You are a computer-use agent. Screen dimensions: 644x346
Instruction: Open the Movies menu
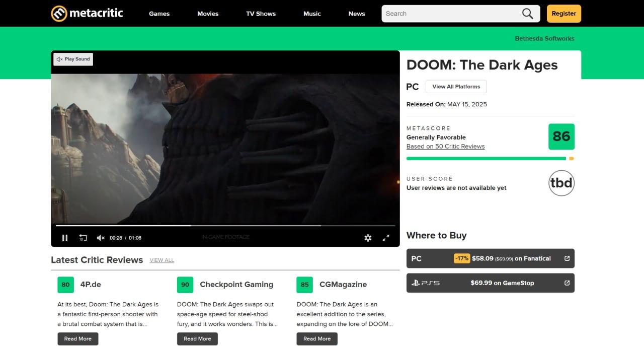(208, 14)
